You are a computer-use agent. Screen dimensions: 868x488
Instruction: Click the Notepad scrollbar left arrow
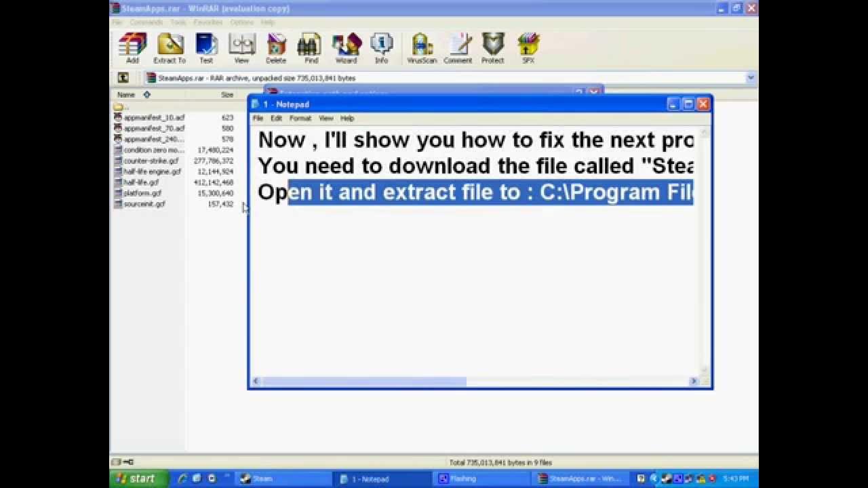click(256, 382)
